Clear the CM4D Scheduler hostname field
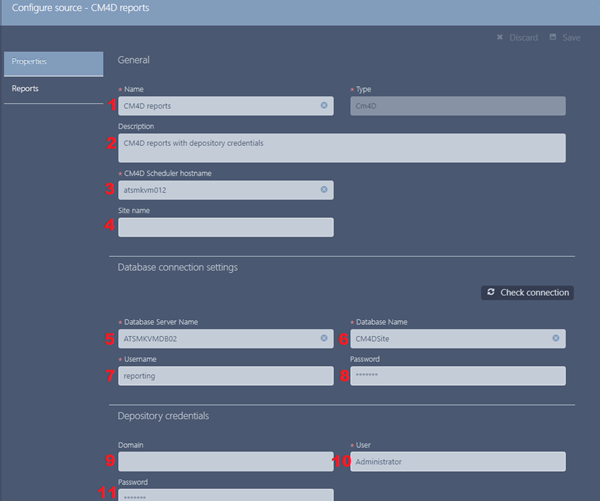 pyautogui.click(x=324, y=189)
